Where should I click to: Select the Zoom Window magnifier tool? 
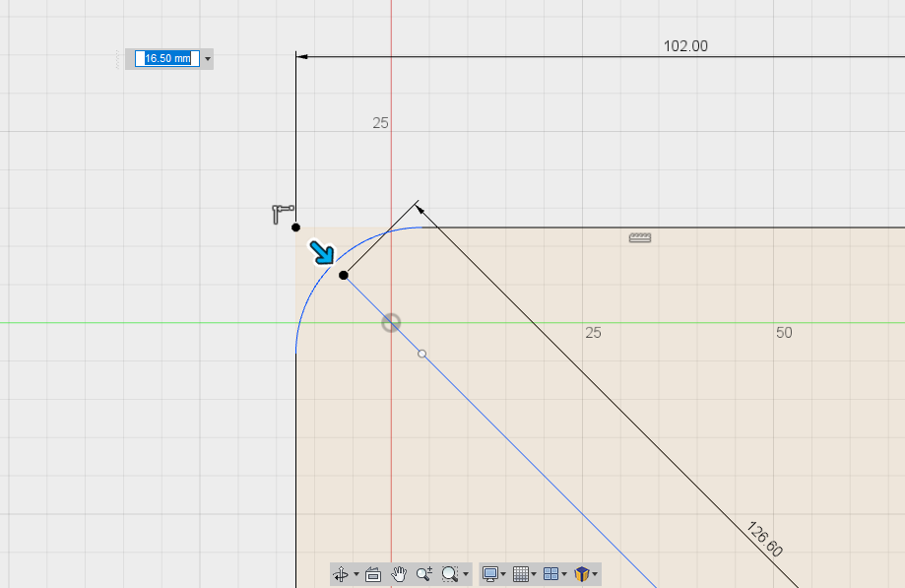(x=450, y=574)
